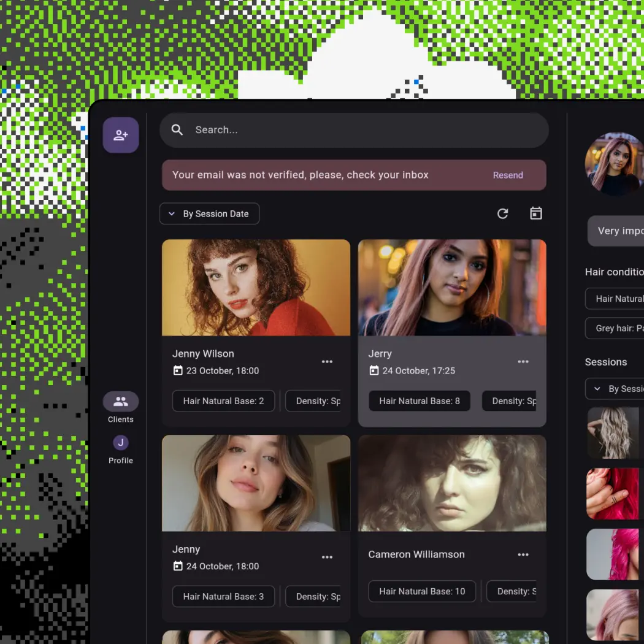
Task: Open more options for Jenny card
Action: click(x=327, y=557)
